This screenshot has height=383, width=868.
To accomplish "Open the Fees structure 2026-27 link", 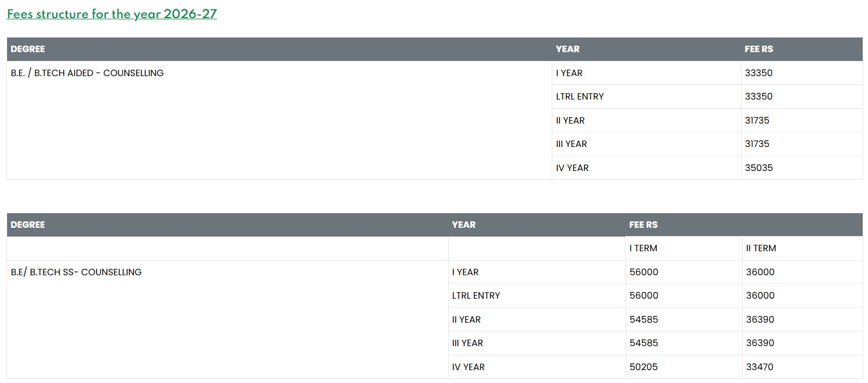I will click(112, 14).
